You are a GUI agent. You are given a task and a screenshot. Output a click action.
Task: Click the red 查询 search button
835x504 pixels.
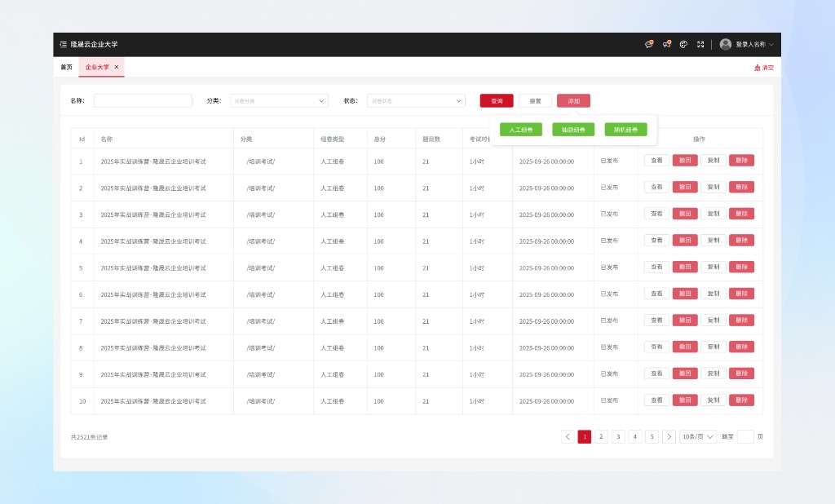(x=497, y=101)
